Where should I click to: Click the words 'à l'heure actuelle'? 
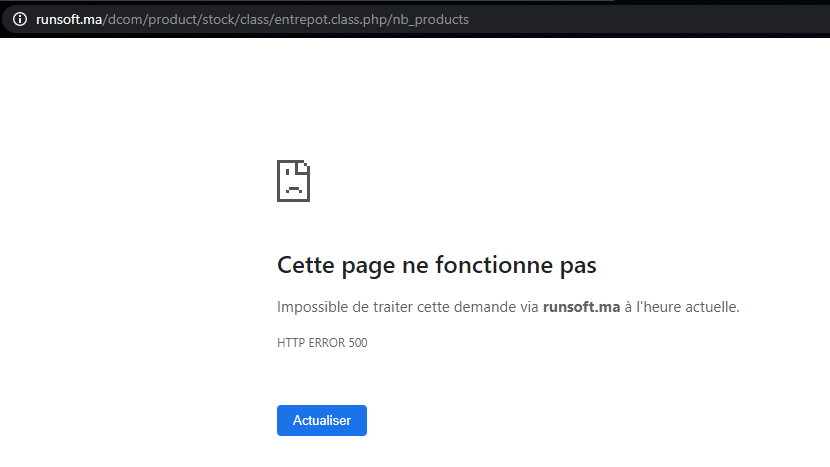click(682, 307)
